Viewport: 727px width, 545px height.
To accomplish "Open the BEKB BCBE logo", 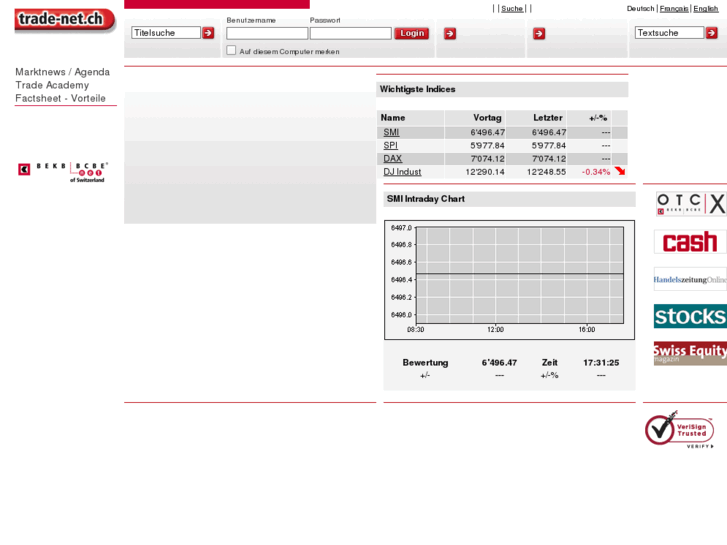I will tap(63, 172).
